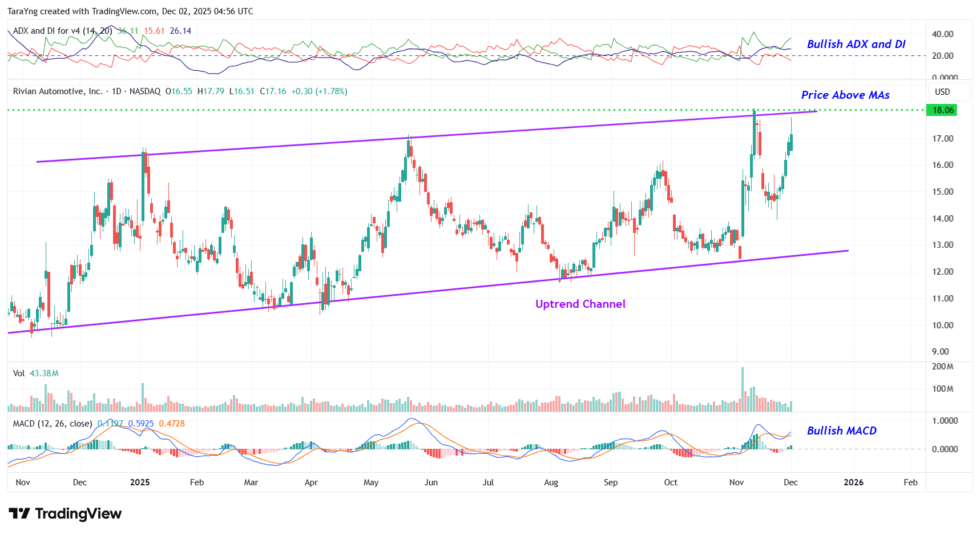The width and height of the screenshot is (980, 535).
Task: Click the 17.00 mark on price scale
Action: coord(942,139)
